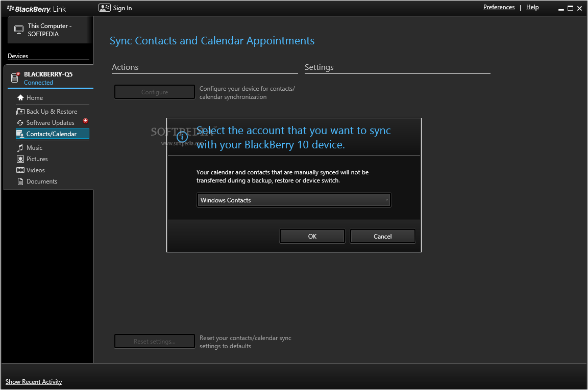Click the Music note icon
The width and height of the screenshot is (588, 390).
(x=20, y=148)
